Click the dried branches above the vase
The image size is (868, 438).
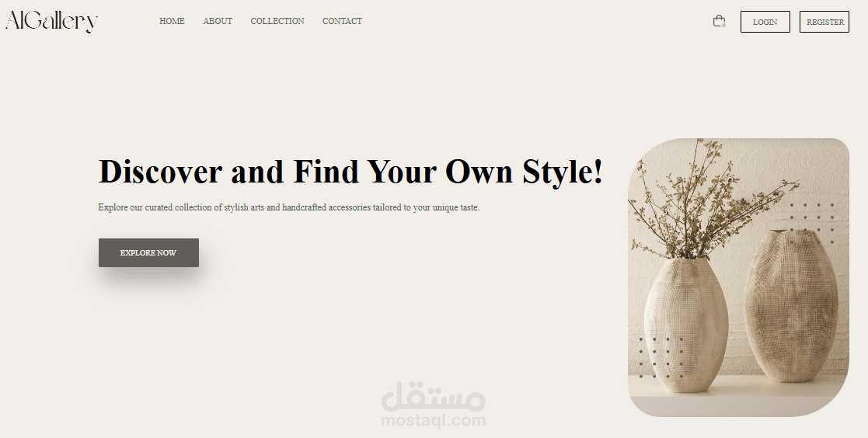point(709,198)
